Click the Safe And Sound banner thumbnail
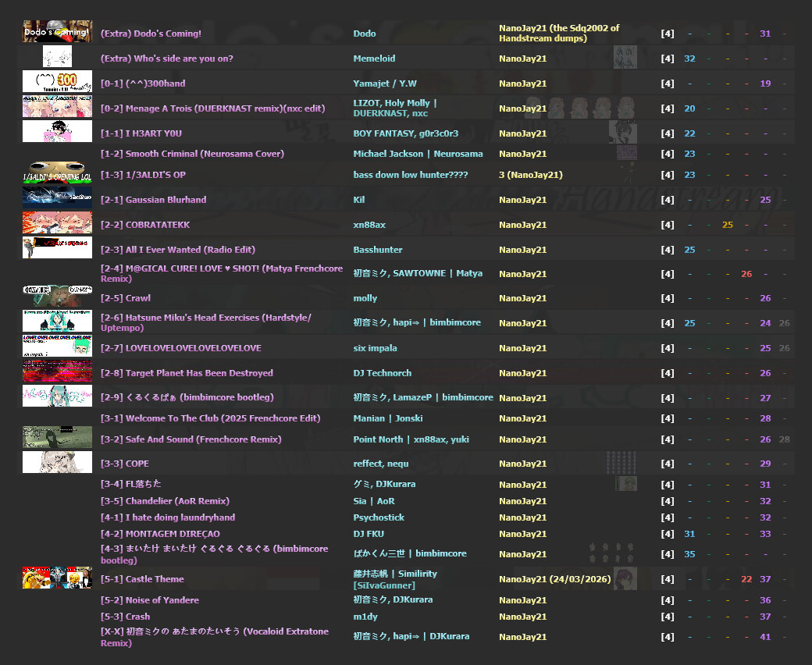Viewport: 812px width, 665px height. pyautogui.click(x=57, y=437)
